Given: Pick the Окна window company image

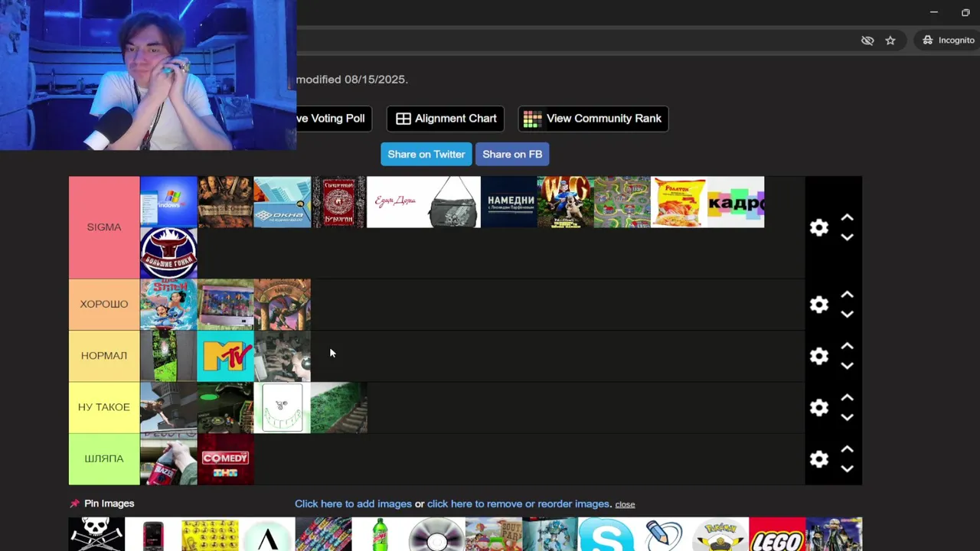Looking at the screenshot, I should coord(283,202).
